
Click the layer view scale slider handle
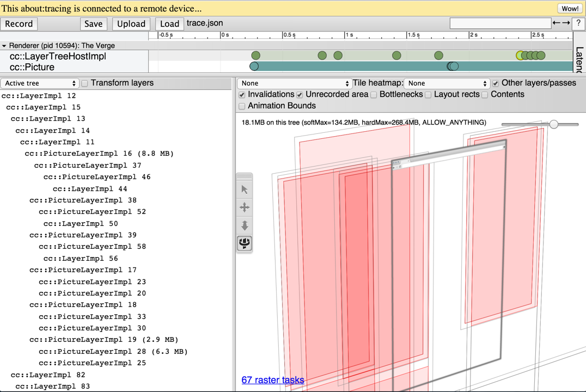click(x=554, y=124)
